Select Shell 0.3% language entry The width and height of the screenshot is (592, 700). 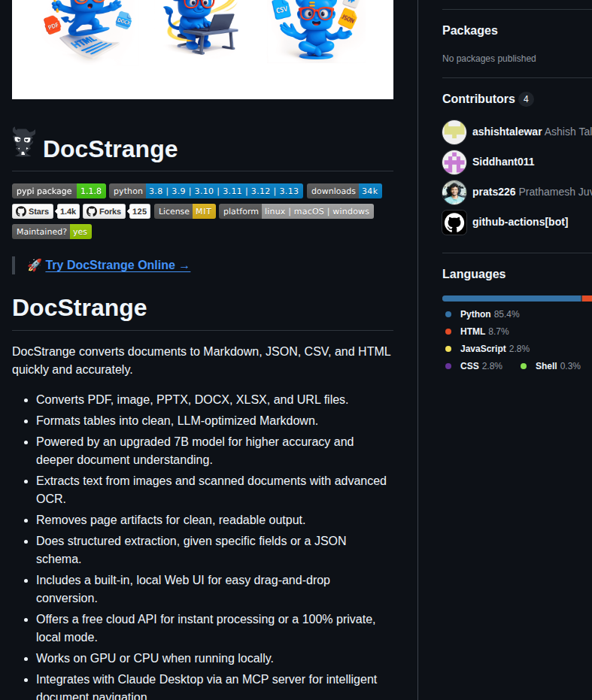click(551, 366)
